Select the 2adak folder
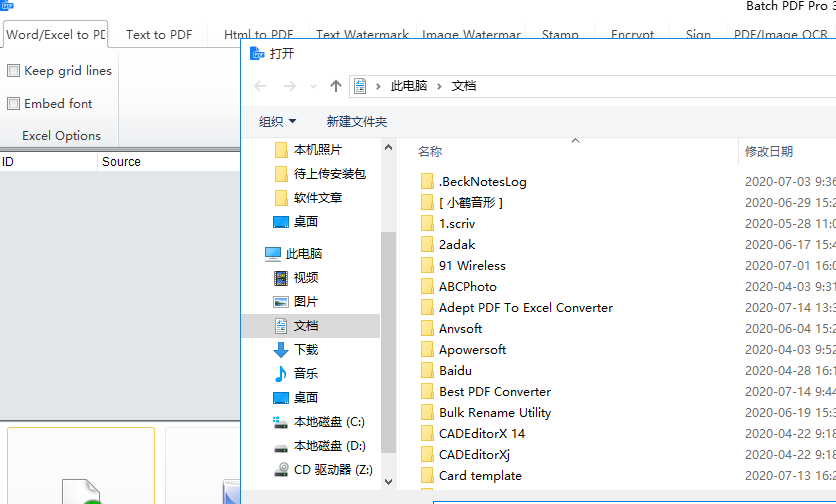836x504 pixels. (x=456, y=245)
